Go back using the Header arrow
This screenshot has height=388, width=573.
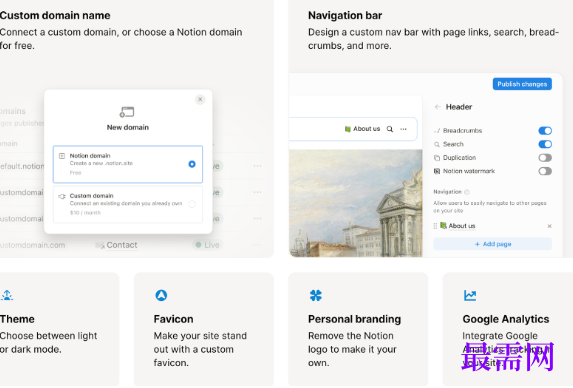437,107
